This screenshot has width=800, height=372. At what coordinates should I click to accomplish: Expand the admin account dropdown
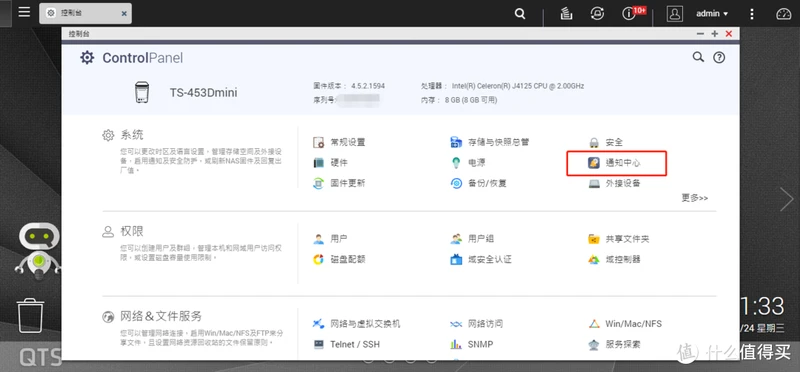tap(712, 14)
